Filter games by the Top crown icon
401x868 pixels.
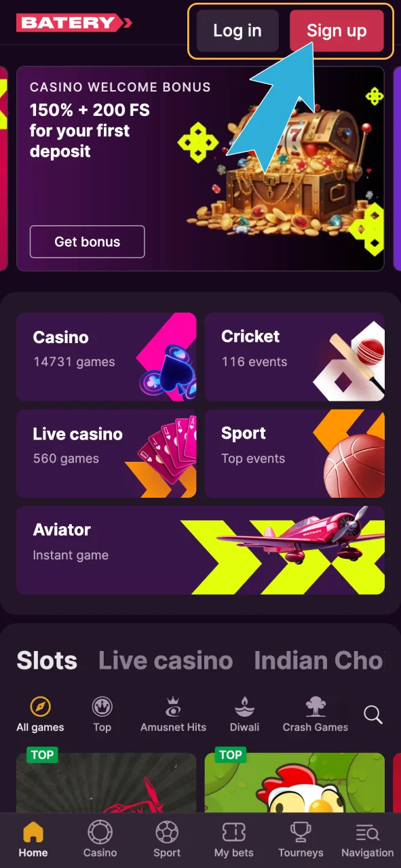coord(102,707)
